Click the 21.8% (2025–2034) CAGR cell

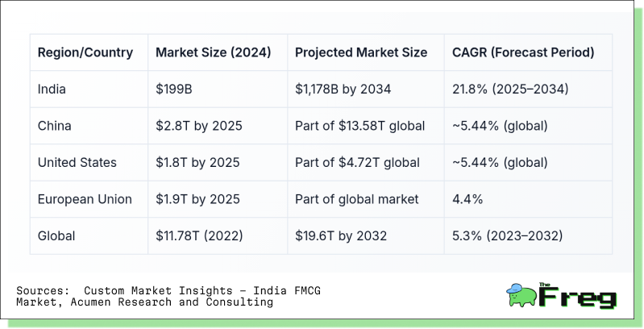pyautogui.click(x=510, y=90)
